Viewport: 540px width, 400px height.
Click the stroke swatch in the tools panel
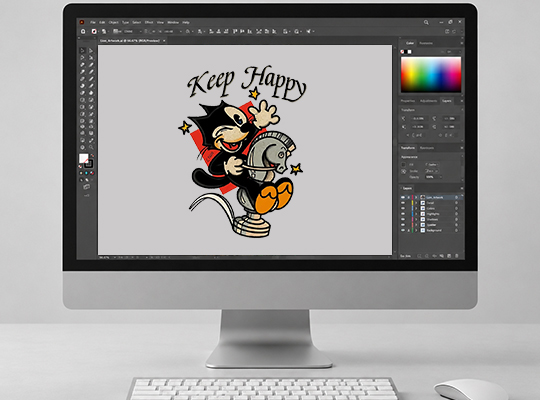89,164
